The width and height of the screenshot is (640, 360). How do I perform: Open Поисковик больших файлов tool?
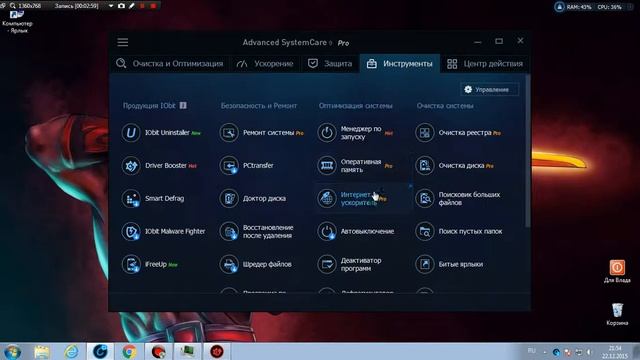458,198
